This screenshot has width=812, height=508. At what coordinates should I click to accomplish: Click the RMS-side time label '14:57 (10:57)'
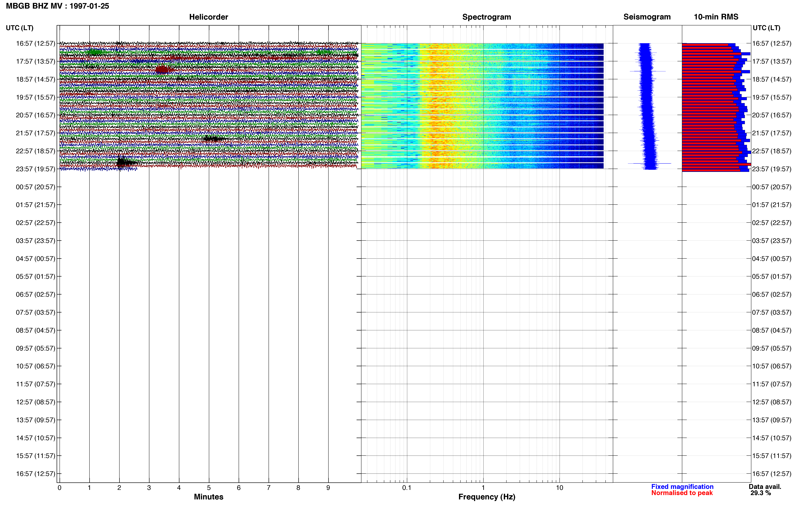[x=772, y=438]
